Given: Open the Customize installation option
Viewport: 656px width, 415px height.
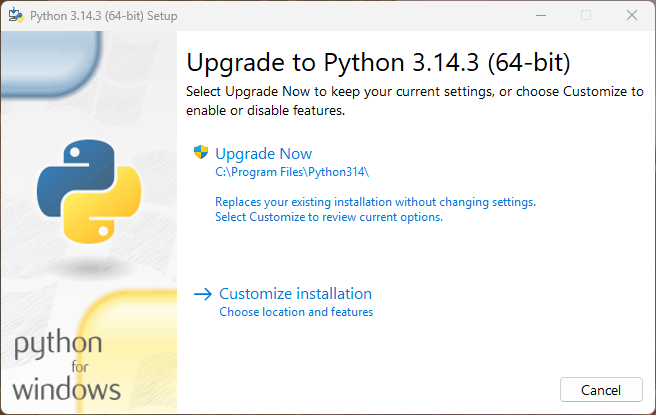Looking at the screenshot, I should click(x=295, y=294).
